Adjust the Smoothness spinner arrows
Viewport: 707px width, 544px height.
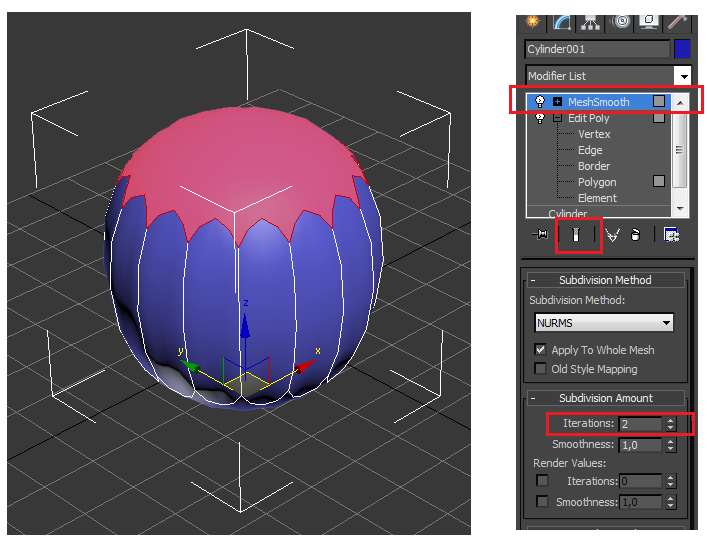tap(670, 445)
